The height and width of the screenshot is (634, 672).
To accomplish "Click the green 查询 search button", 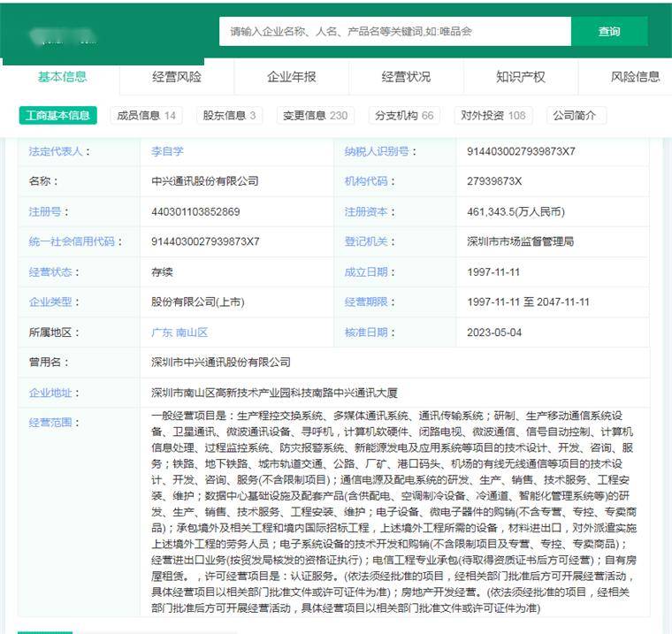I will [x=609, y=31].
